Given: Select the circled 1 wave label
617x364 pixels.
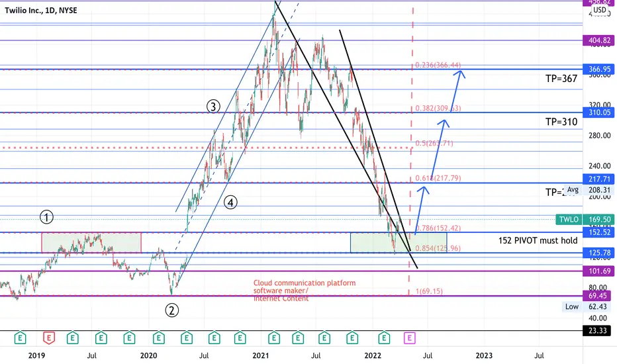Looking at the screenshot, I should [46, 217].
